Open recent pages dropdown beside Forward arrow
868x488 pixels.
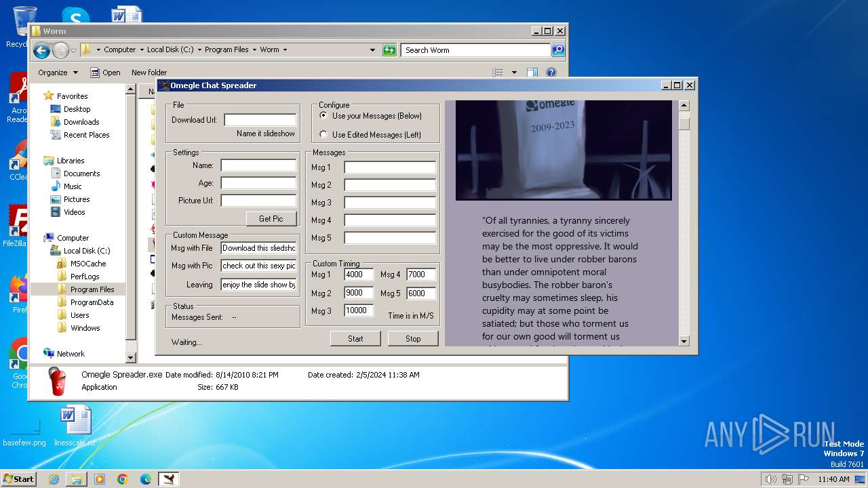click(73, 51)
